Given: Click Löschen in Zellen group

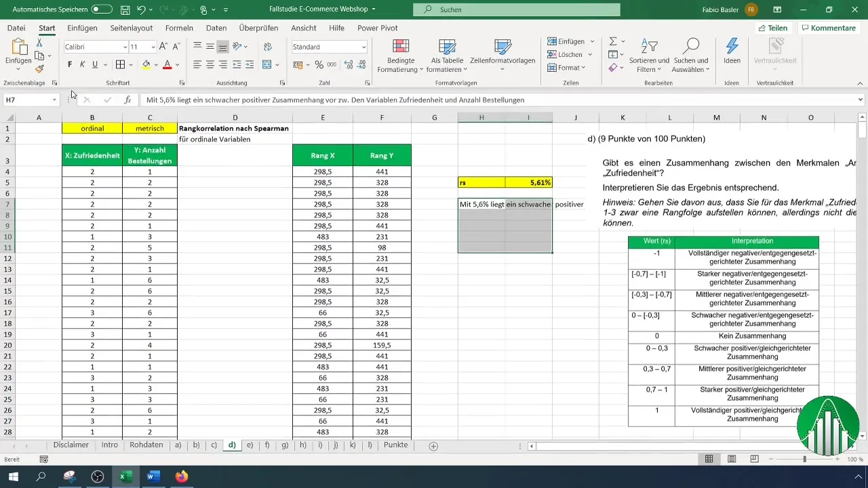Looking at the screenshot, I should click(569, 54).
